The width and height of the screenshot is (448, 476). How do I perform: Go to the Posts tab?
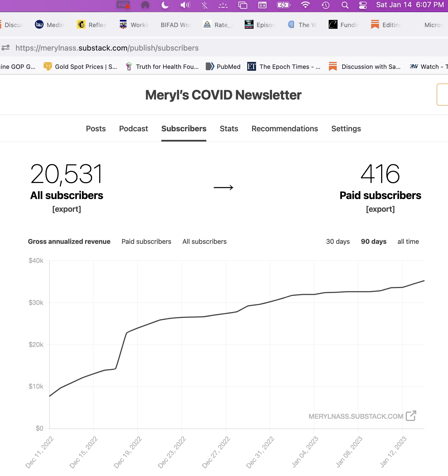(x=96, y=129)
